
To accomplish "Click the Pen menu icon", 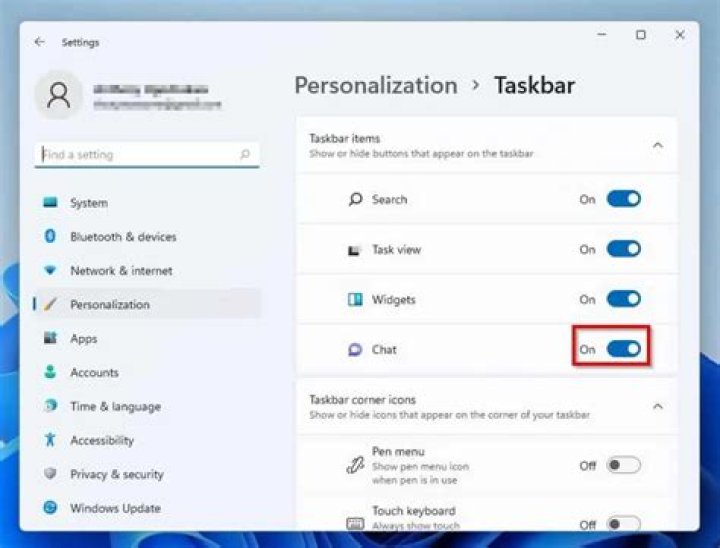I will (x=355, y=465).
